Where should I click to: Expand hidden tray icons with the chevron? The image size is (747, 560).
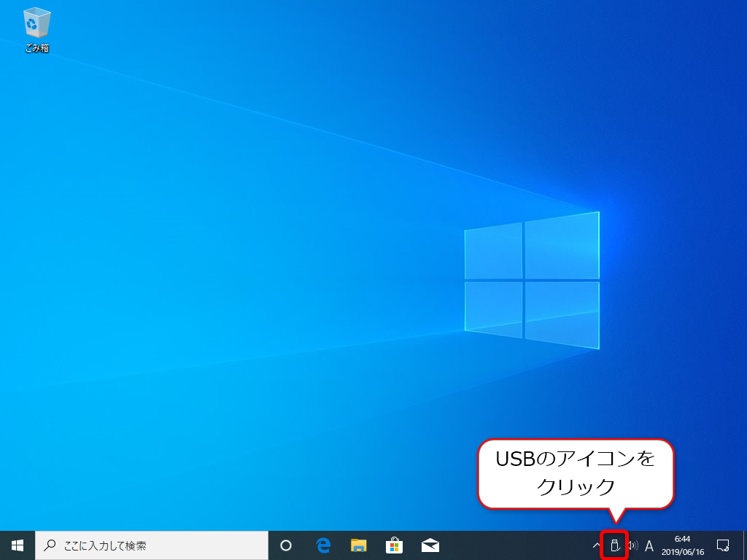tap(595, 545)
